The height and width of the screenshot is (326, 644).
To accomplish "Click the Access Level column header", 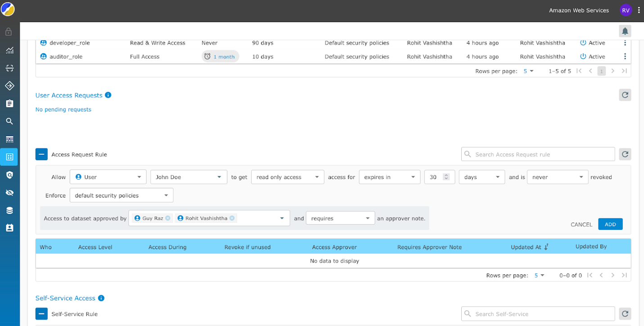I will [x=95, y=247].
